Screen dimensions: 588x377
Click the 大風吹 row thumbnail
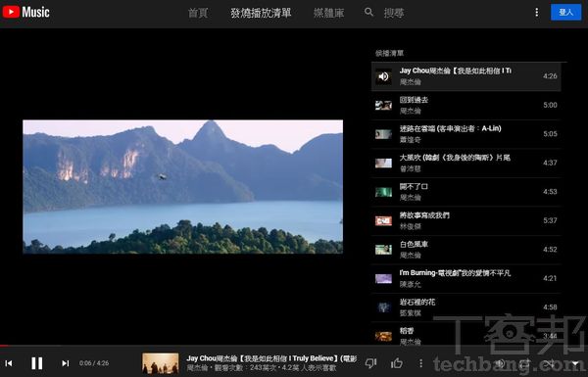tap(383, 163)
